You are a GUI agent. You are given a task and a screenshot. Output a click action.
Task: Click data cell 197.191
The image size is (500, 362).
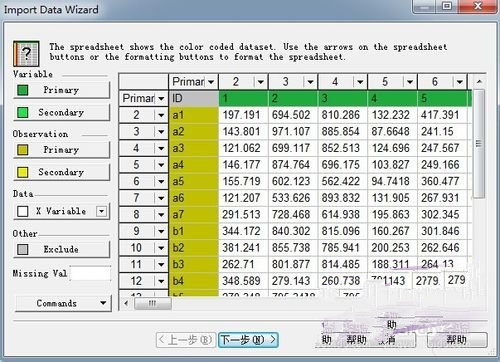point(243,115)
